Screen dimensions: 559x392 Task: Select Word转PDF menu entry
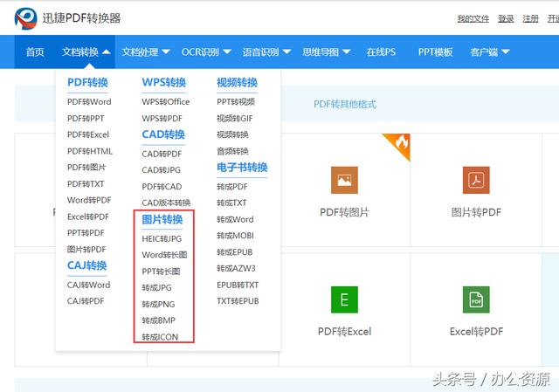(x=89, y=200)
